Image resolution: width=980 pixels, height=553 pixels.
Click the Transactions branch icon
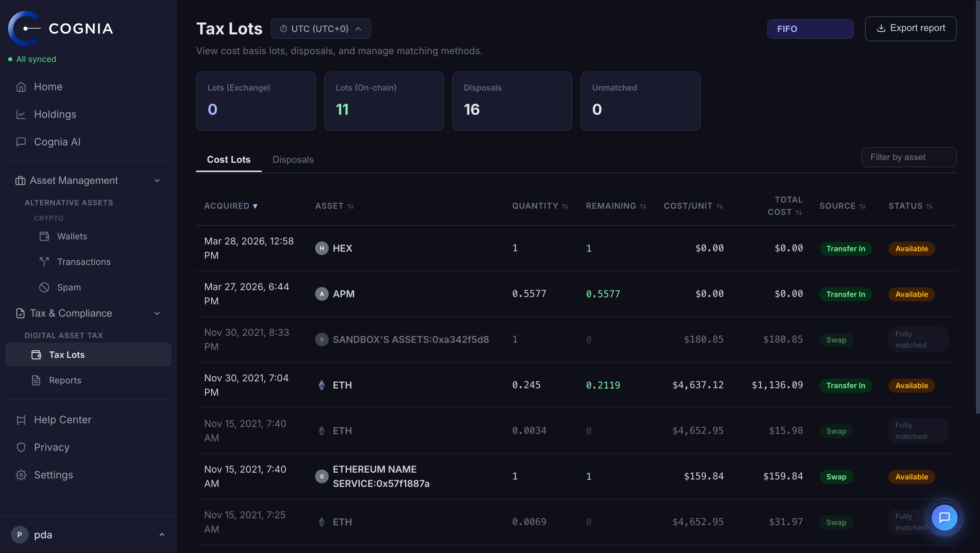(x=44, y=262)
